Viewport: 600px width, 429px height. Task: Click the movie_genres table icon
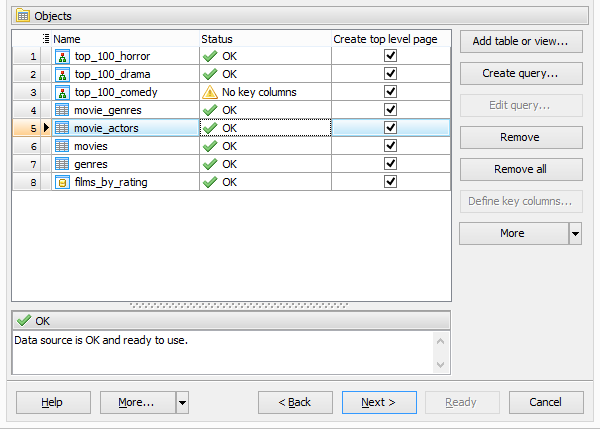point(62,110)
